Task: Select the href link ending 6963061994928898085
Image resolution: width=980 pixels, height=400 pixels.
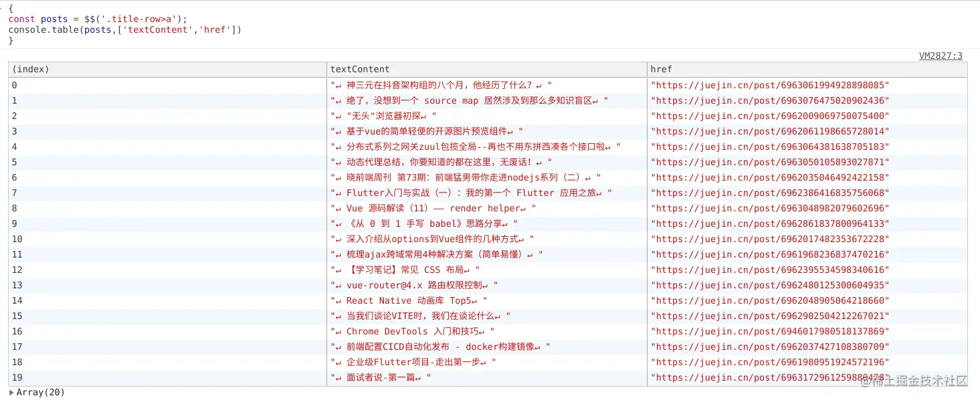Action: click(x=771, y=85)
